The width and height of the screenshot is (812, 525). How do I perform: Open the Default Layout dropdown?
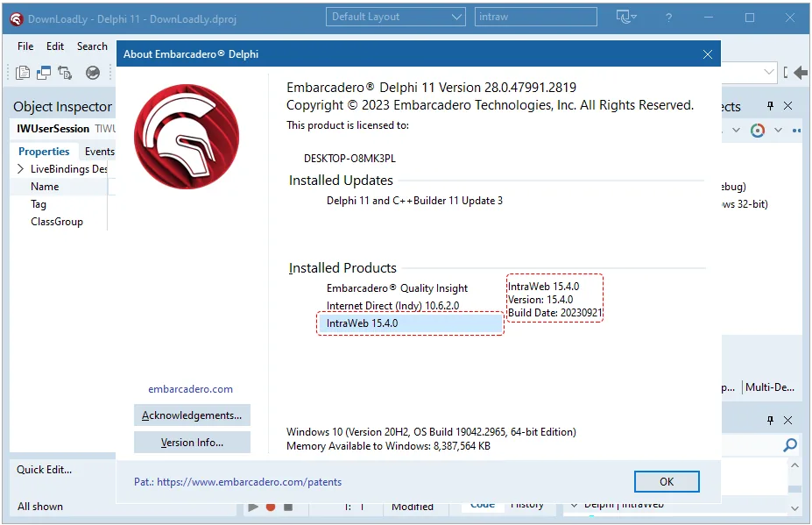tap(396, 17)
